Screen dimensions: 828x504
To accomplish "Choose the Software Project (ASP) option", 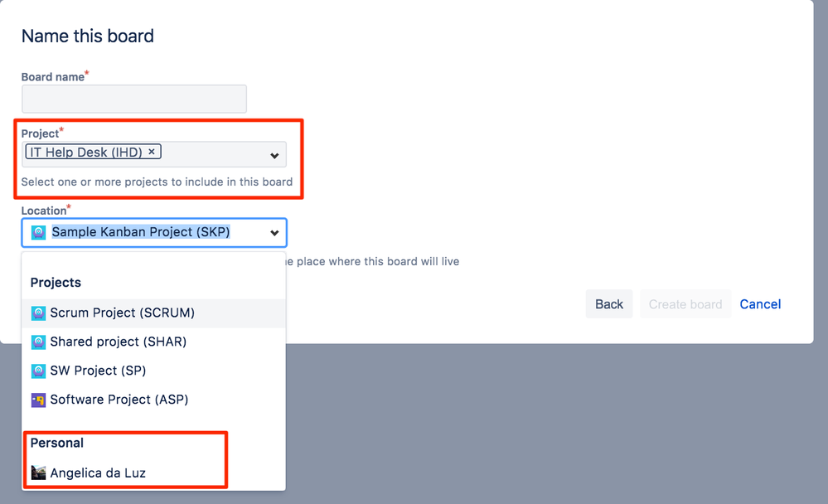I will point(120,400).
